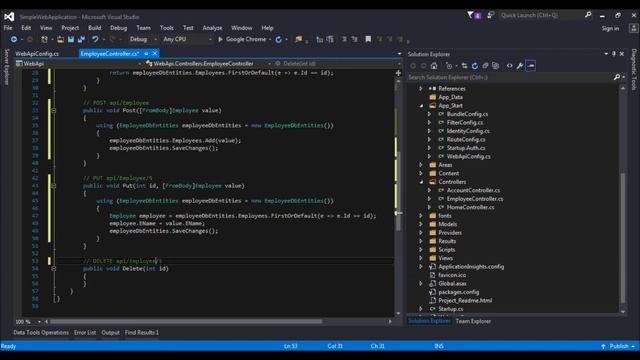Click Publish in the status bar

pos(619,346)
